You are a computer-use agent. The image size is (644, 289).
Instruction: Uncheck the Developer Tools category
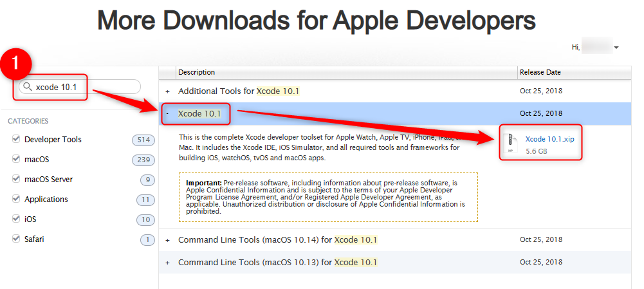pyautogui.click(x=16, y=139)
